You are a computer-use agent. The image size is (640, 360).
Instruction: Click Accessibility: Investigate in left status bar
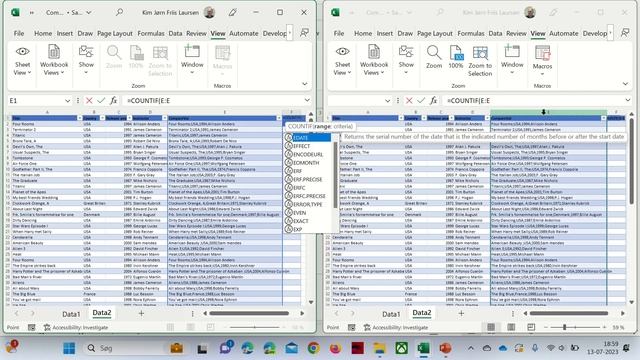76,327
